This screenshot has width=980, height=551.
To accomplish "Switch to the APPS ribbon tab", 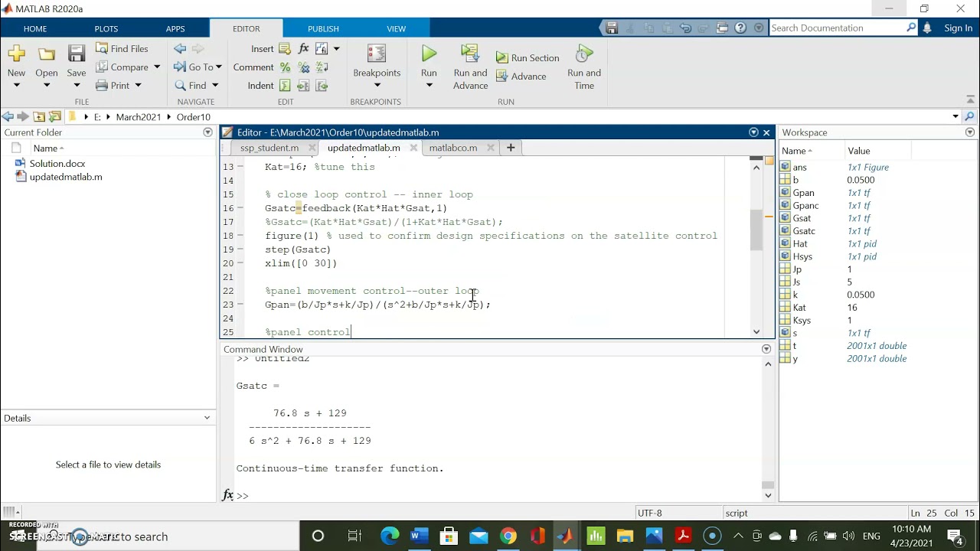I will point(175,28).
